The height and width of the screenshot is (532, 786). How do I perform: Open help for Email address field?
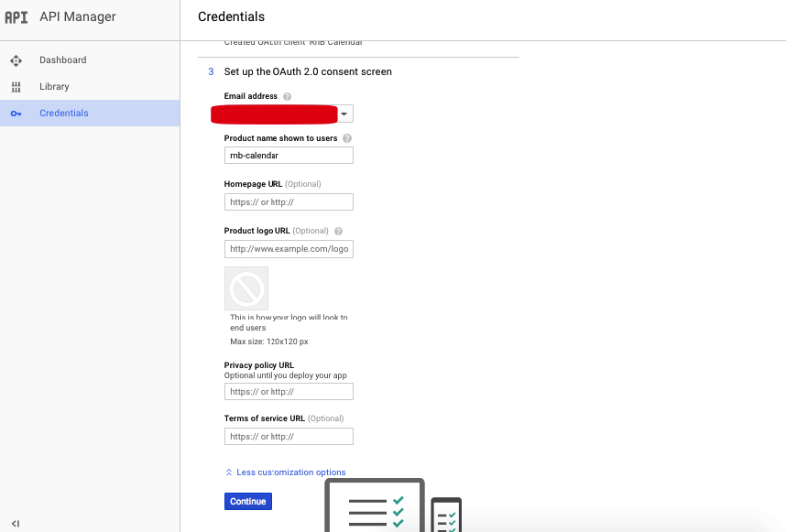tap(288, 97)
